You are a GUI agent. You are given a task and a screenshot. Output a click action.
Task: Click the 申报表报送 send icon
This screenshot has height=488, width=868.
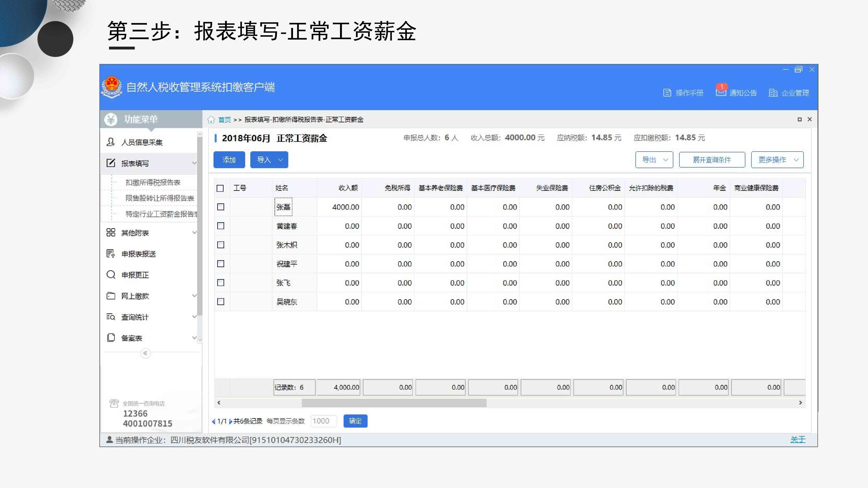[x=111, y=254]
